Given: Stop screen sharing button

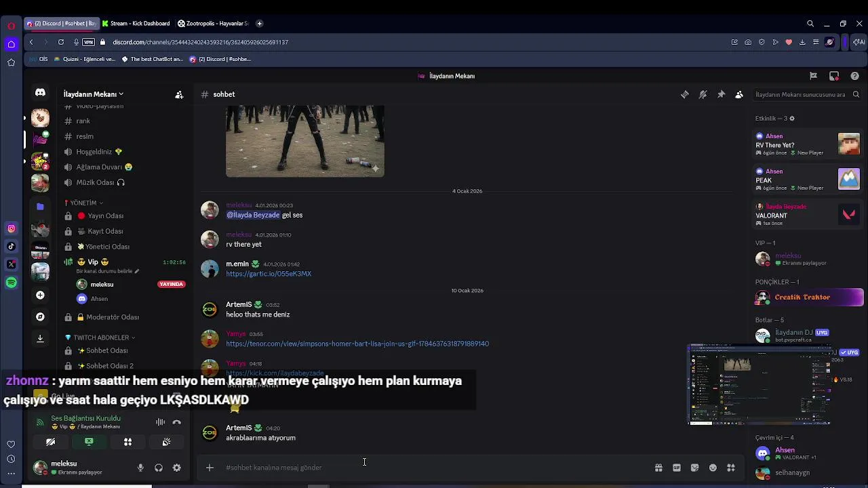Looking at the screenshot, I should (x=89, y=442).
